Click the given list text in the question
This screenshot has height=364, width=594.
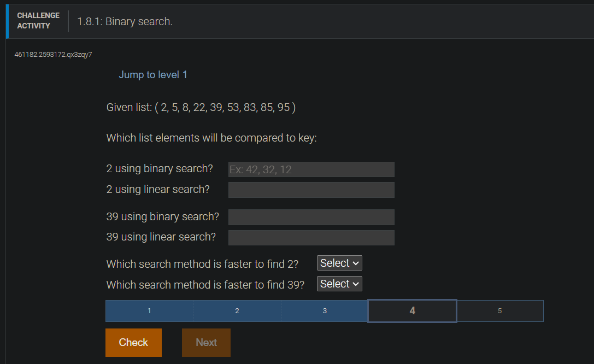click(201, 107)
